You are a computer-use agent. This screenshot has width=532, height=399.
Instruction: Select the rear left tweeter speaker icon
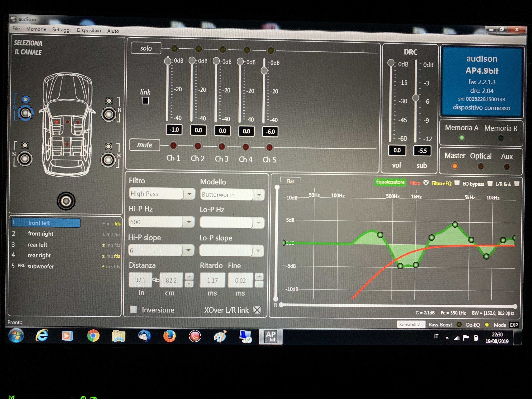(x=25, y=145)
